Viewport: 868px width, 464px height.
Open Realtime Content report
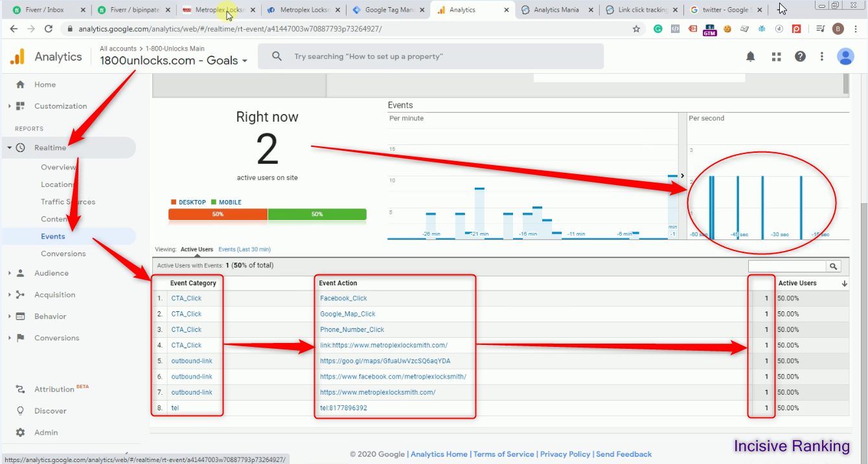point(54,219)
